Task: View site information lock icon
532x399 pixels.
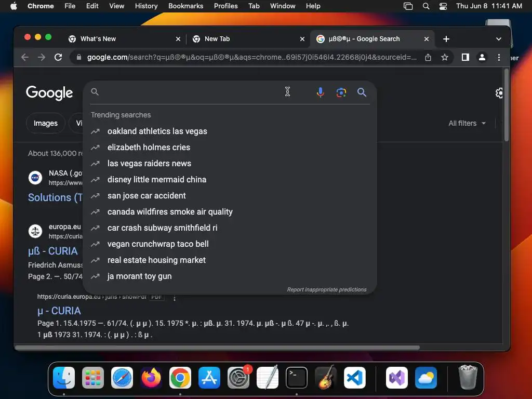Action: point(79,57)
